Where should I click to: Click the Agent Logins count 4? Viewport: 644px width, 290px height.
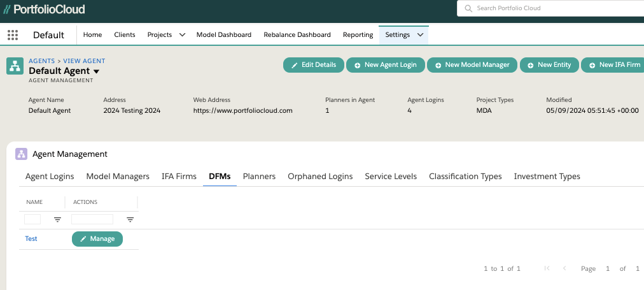coord(409,111)
